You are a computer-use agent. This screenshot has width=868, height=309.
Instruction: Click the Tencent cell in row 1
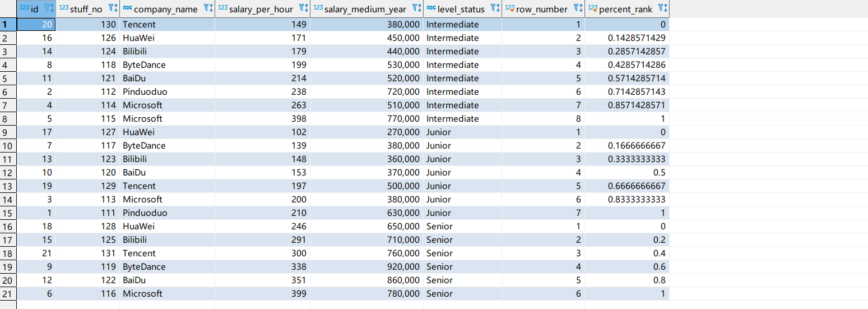(167, 24)
